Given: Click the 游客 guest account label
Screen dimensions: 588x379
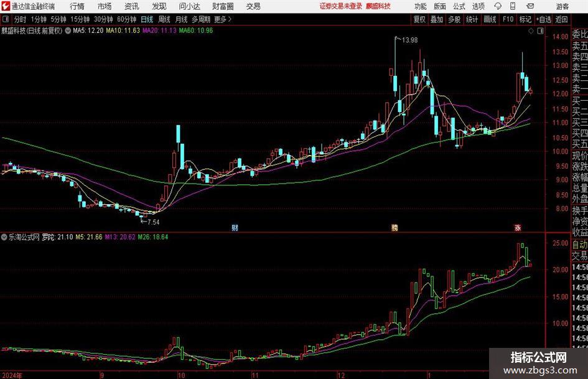Looking at the screenshot, I should pos(562,6).
